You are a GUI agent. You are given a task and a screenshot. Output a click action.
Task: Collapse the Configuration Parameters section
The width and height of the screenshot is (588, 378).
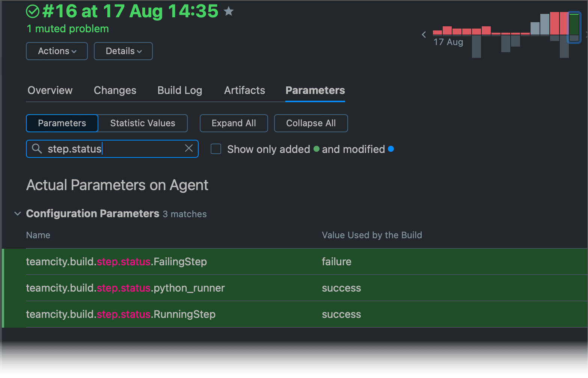coord(17,214)
